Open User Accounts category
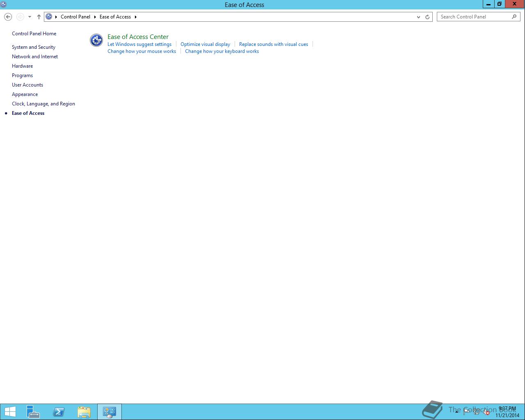Image resolution: width=525 pixels, height=420 pixels. (x=27, y=85)
